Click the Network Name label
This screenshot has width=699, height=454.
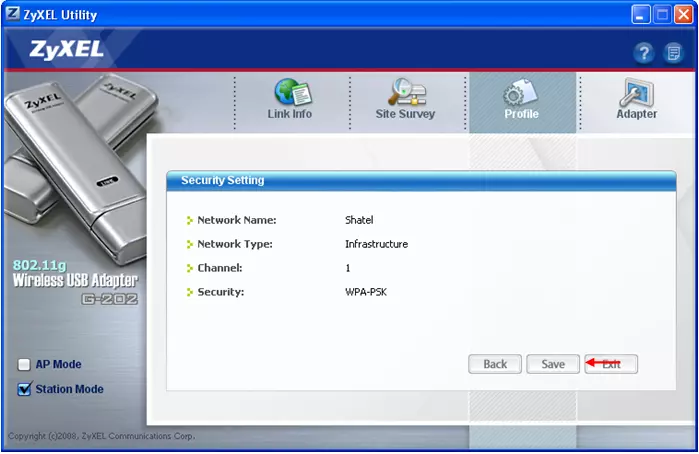pyautogui.click(x=237, y=220)
